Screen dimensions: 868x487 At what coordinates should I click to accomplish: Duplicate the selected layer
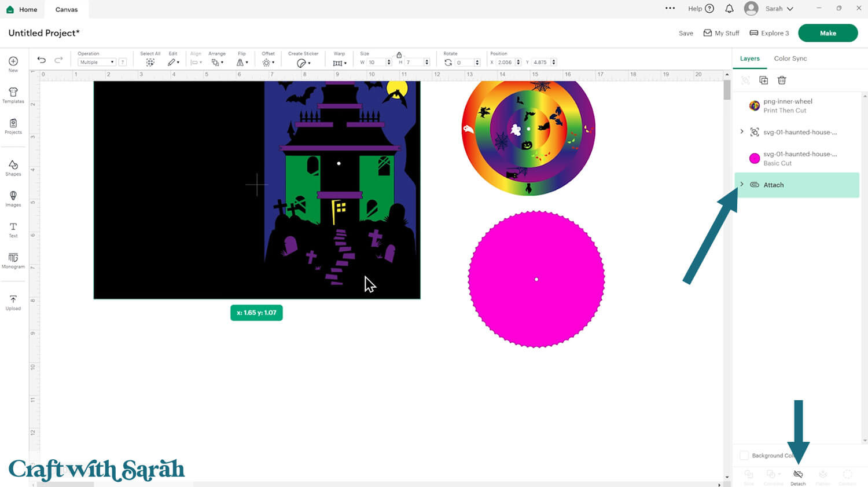tap(763, 80)
